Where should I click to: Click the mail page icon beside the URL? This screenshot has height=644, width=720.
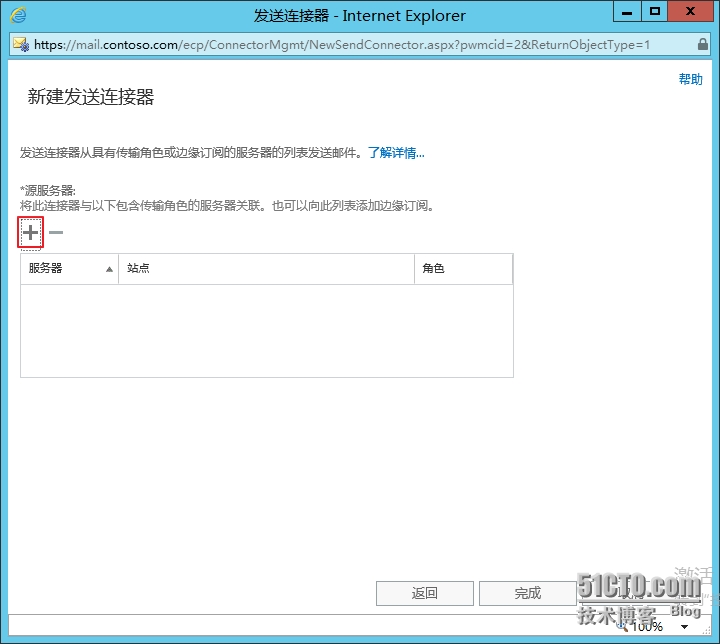(x=20, y=45)
